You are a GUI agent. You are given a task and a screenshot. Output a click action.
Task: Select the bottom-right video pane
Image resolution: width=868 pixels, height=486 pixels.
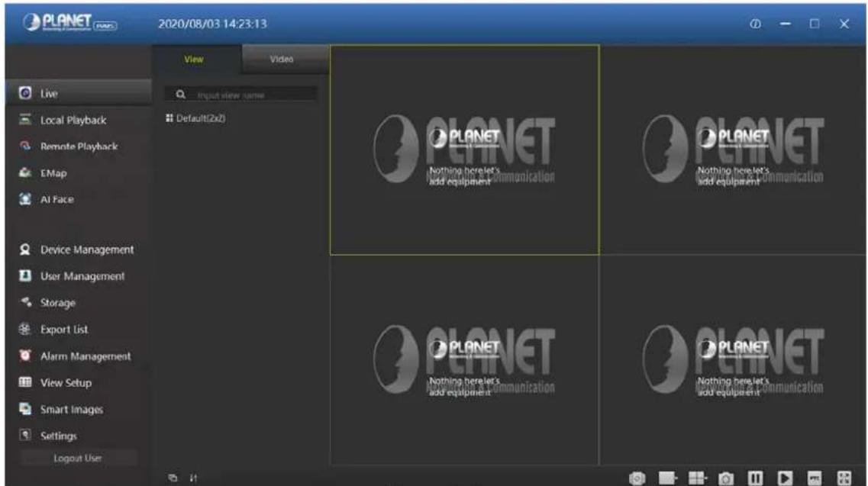(x=733, y=360)
